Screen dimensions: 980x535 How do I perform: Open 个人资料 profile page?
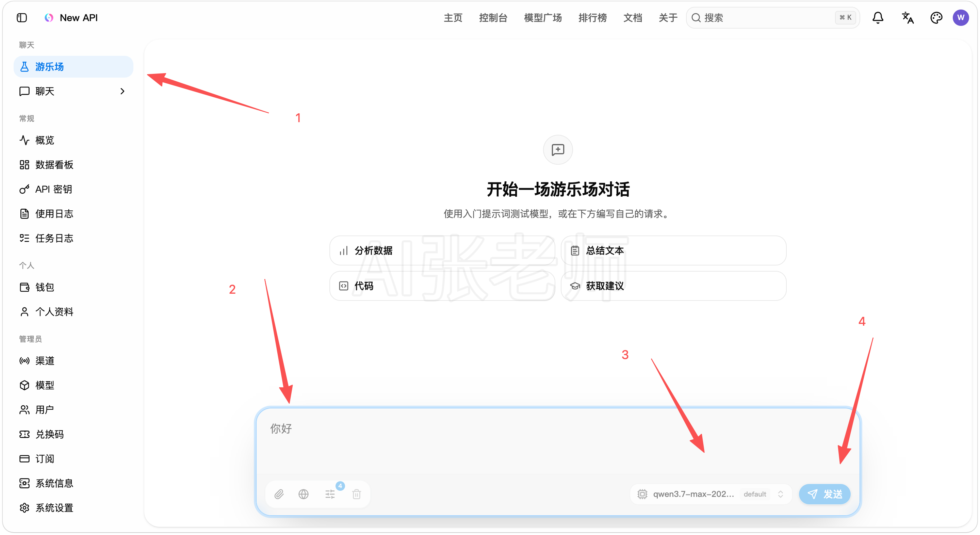73,312
